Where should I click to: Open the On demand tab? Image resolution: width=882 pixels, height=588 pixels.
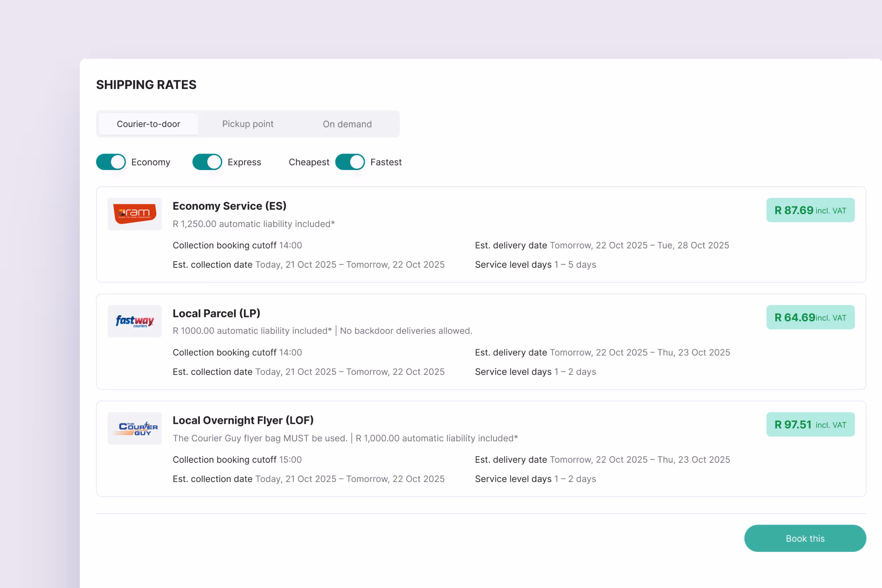coord(347,124)
